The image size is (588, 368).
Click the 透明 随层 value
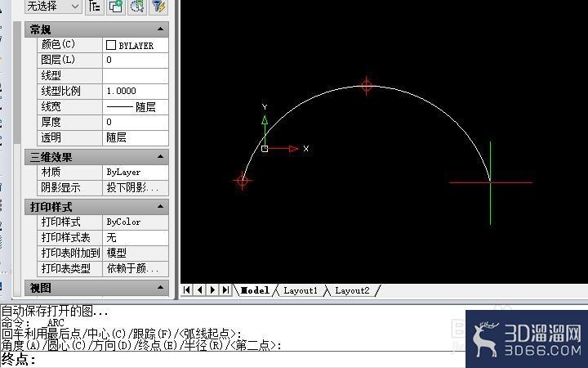[136, 138]
